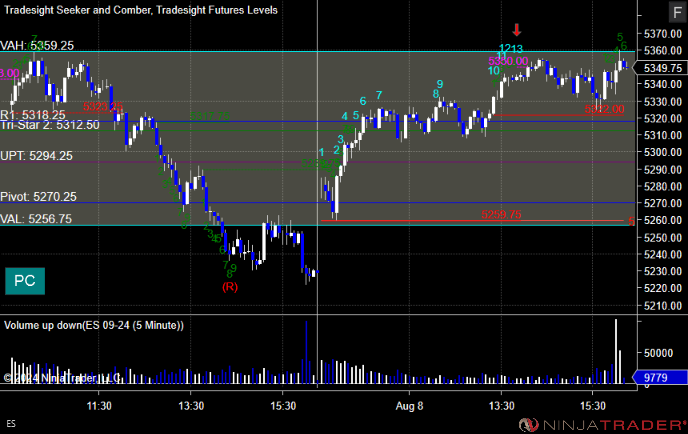Click the NinjaTrader logo
The width and height of the screenshot is (688, 434).
602,425
